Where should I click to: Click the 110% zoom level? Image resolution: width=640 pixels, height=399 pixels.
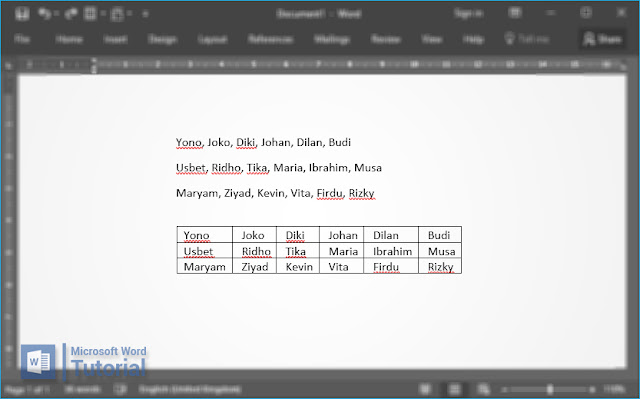click(614, 389)
